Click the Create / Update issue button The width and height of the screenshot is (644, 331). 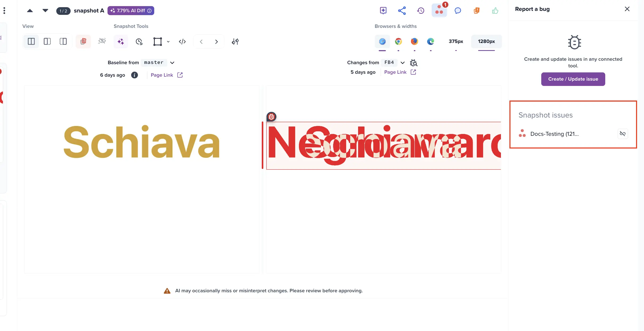click(x=573, y=79)
